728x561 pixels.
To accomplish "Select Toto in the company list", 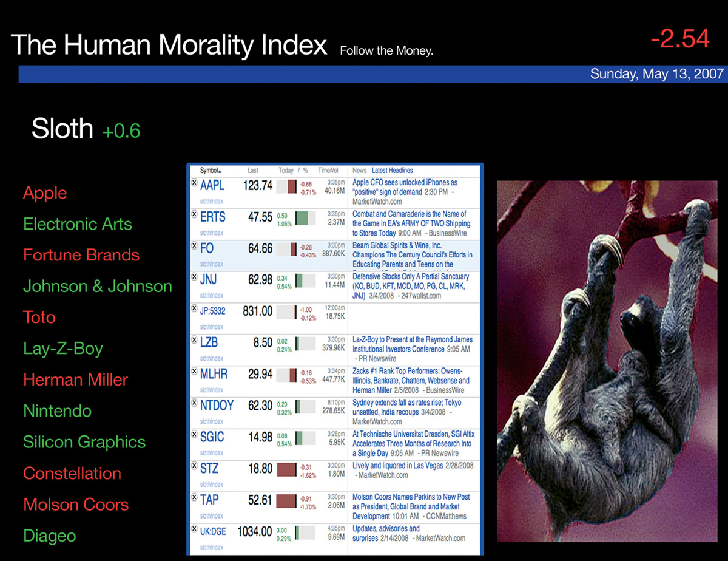I will click(39, 318).
